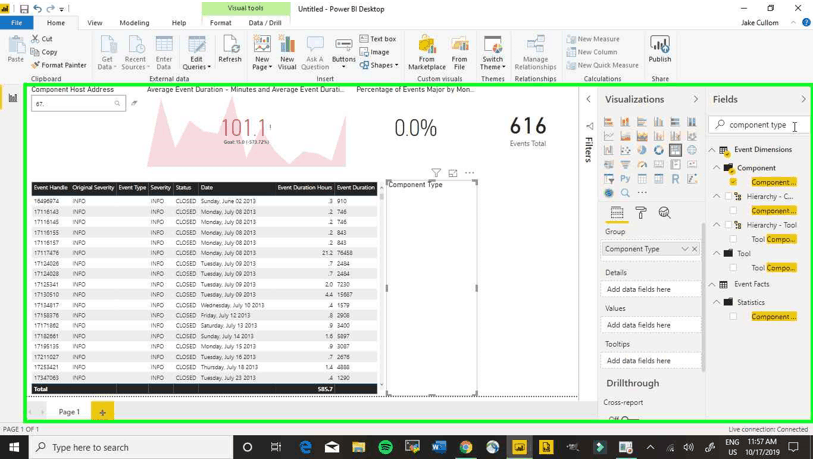Open Component Type field dropdown in Group
The image size is (815, 459).
coord(685,249)
